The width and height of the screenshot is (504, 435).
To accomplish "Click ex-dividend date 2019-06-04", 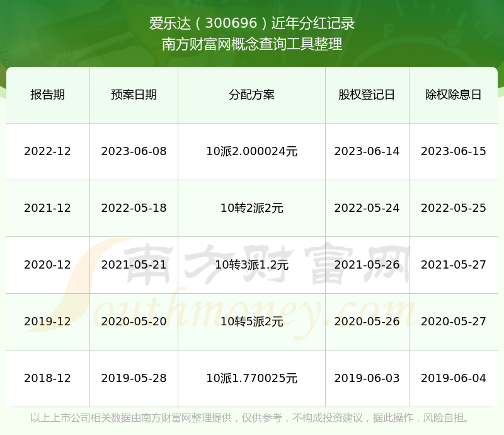I will (x=453, y=378).
